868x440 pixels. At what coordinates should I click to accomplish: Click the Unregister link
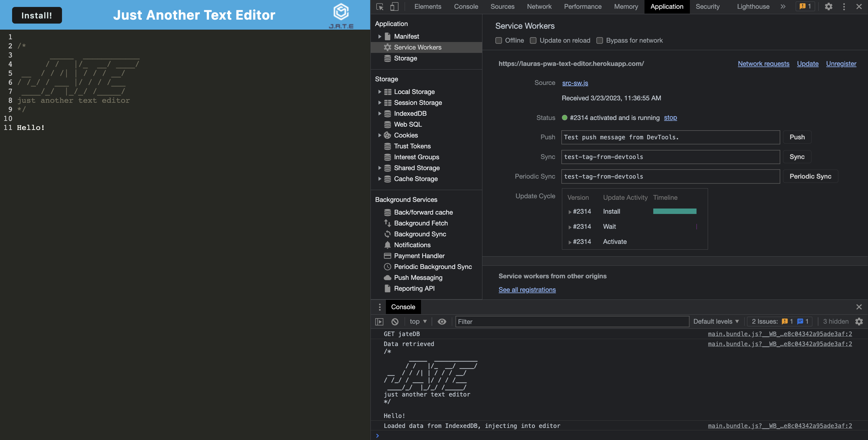(x=841, y=63)
